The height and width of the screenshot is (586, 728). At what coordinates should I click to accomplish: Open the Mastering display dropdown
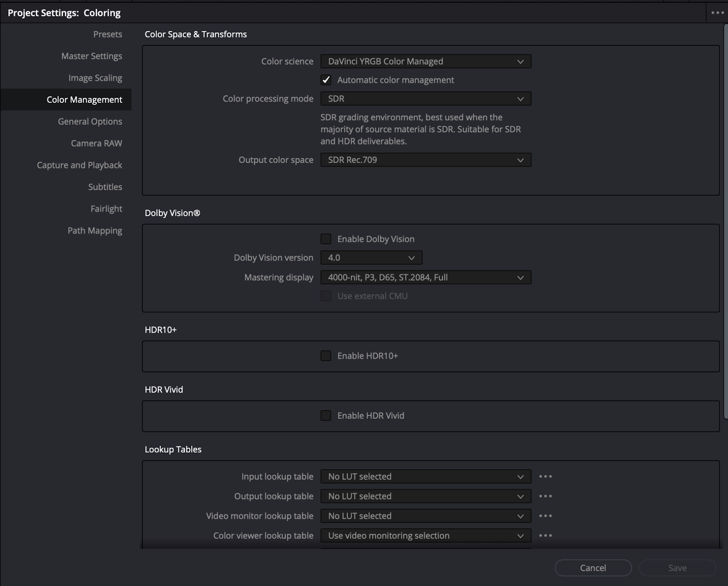(426, 277)
